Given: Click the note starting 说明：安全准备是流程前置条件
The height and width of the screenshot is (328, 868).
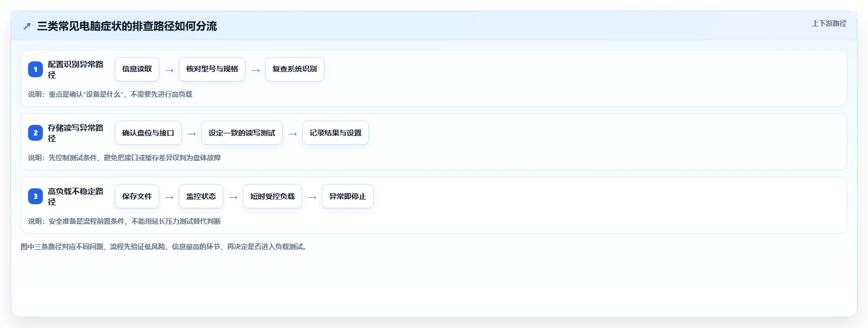Looking at the screenshot, I should [x=124, y=221].
